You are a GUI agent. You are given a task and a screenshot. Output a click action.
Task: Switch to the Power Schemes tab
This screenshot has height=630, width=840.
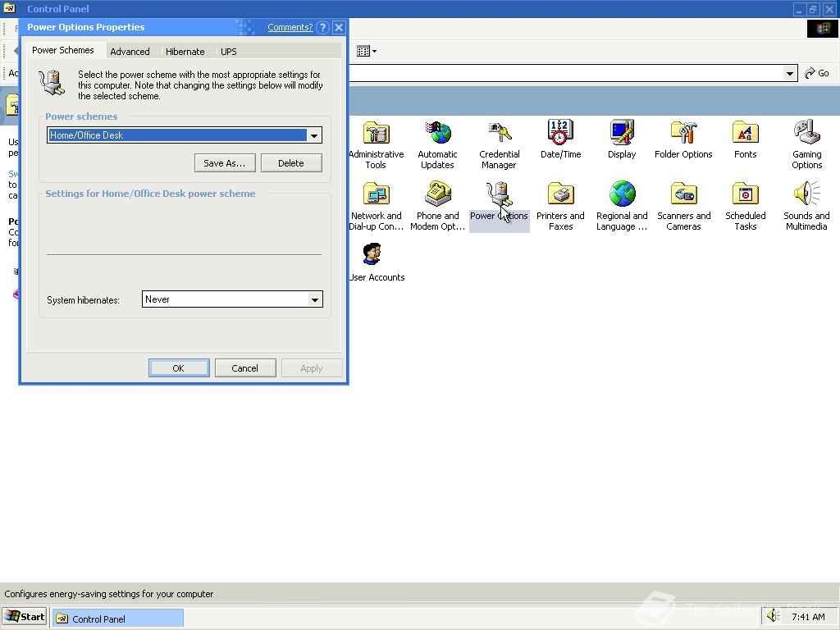click(x=63, y=50)
